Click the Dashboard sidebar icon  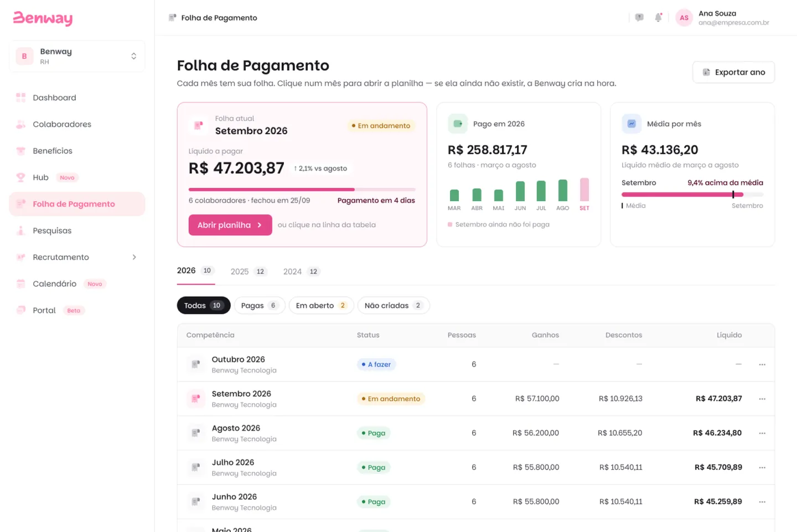click(x=21, y=97)
